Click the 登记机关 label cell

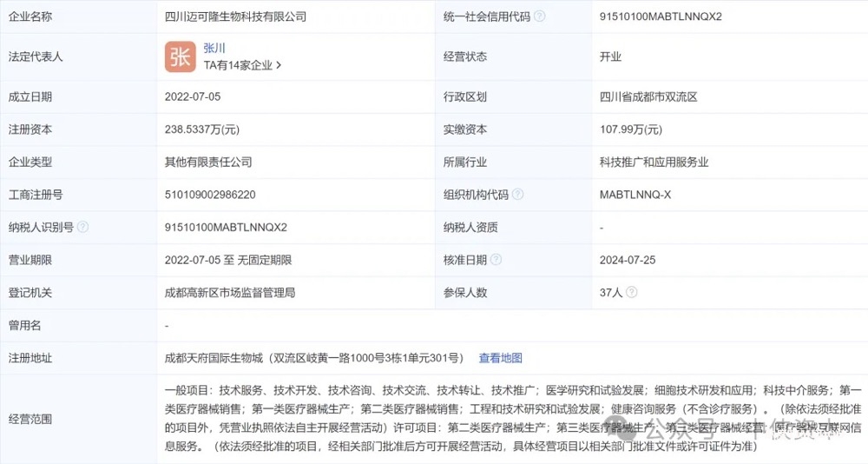[78, 293]
